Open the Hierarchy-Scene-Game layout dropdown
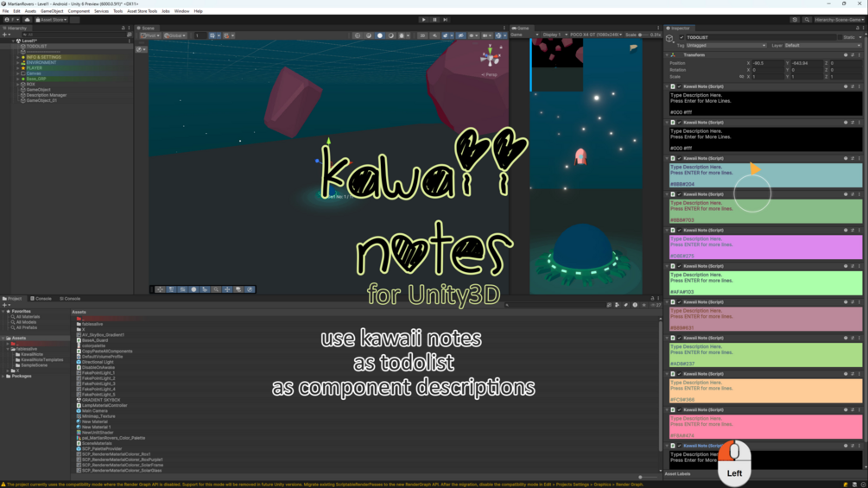The image size is (868, 488). [839, 19]
